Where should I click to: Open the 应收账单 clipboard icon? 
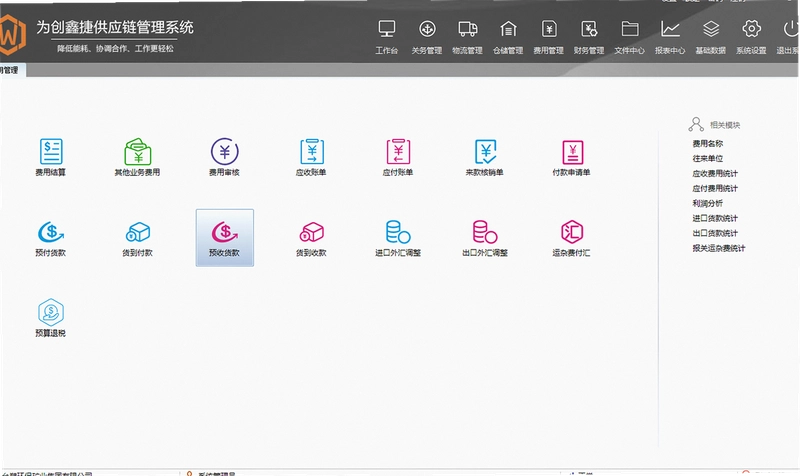click(312, 151)
